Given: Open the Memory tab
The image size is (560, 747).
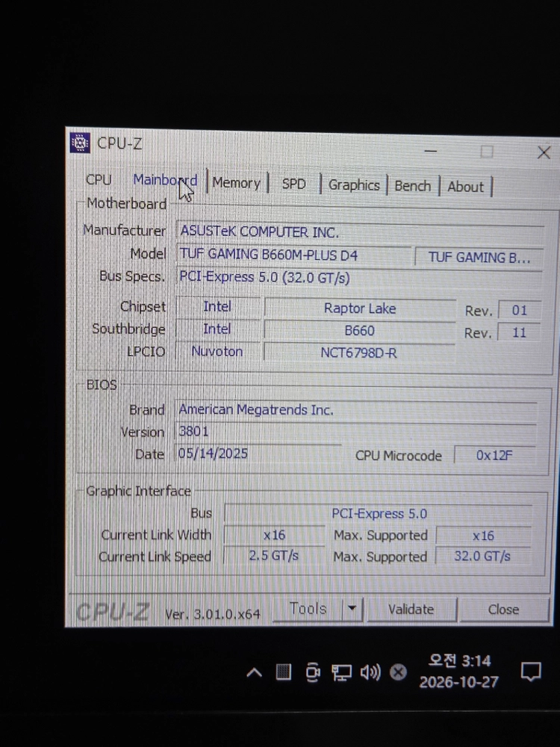Looking at the screenshot, I should [237, 183].
